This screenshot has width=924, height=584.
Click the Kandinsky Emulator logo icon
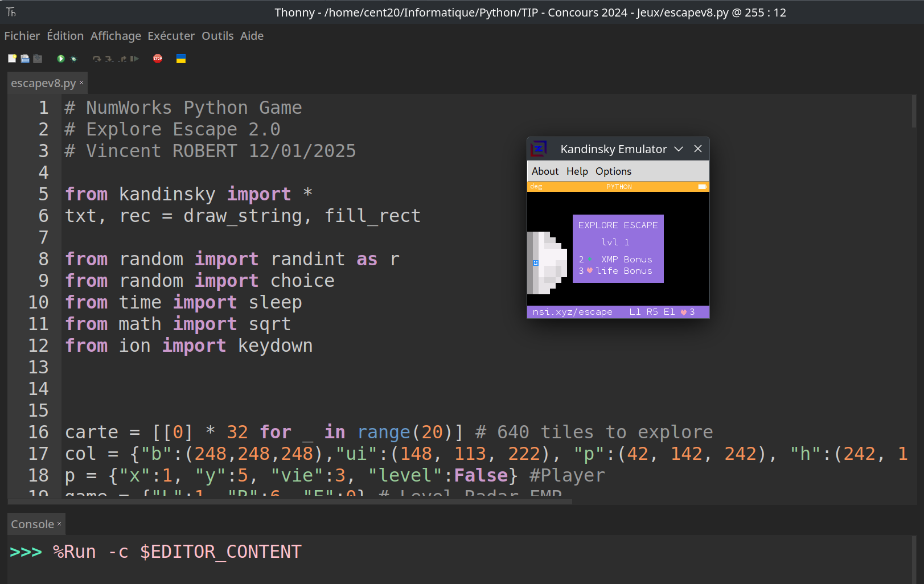(539, 149)
